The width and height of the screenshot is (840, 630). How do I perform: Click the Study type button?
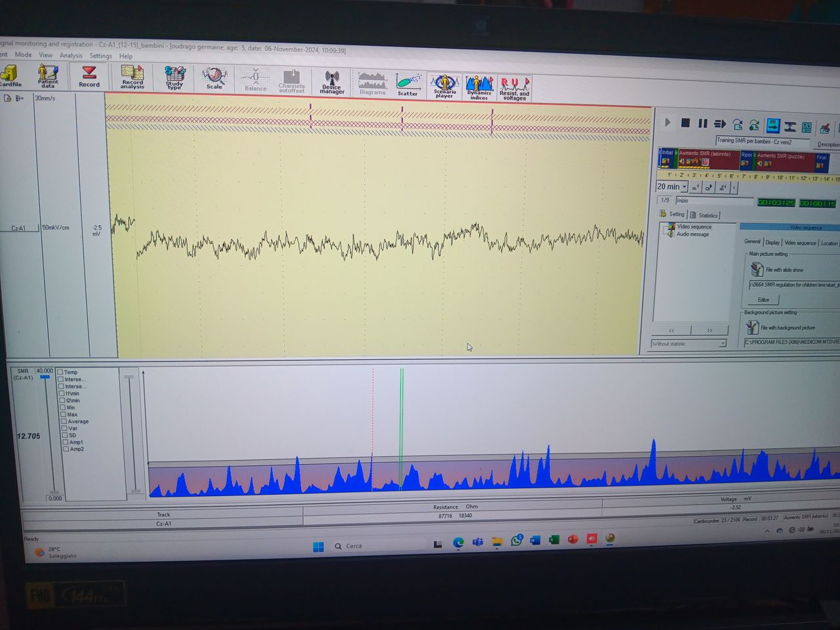pos(174,78)
